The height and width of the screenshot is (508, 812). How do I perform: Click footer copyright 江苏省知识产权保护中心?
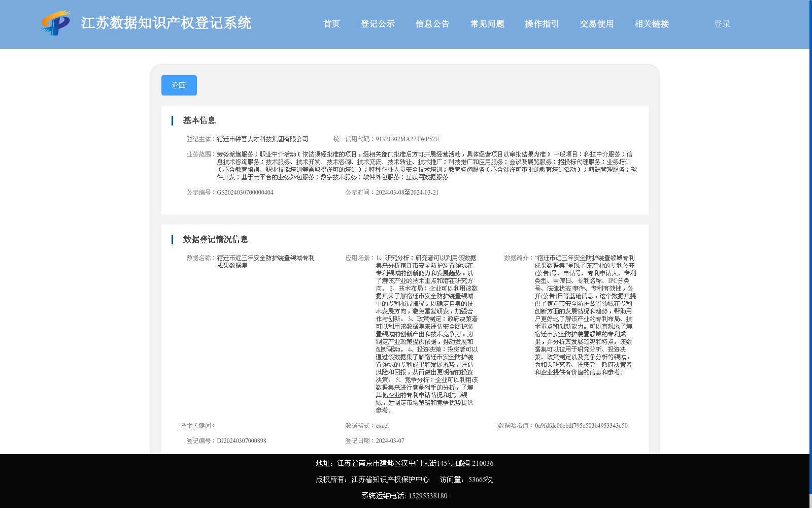pos(373,480)
